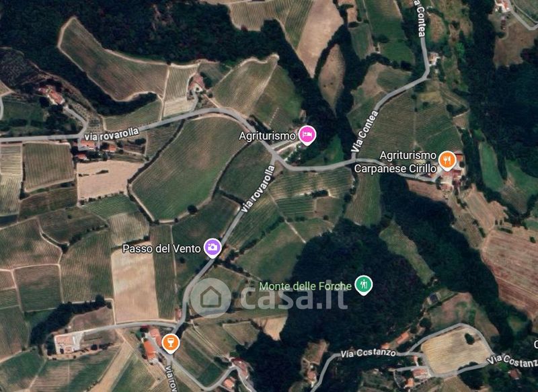
Task: Click the green hiker pin
Action: [x=363, y=285]
